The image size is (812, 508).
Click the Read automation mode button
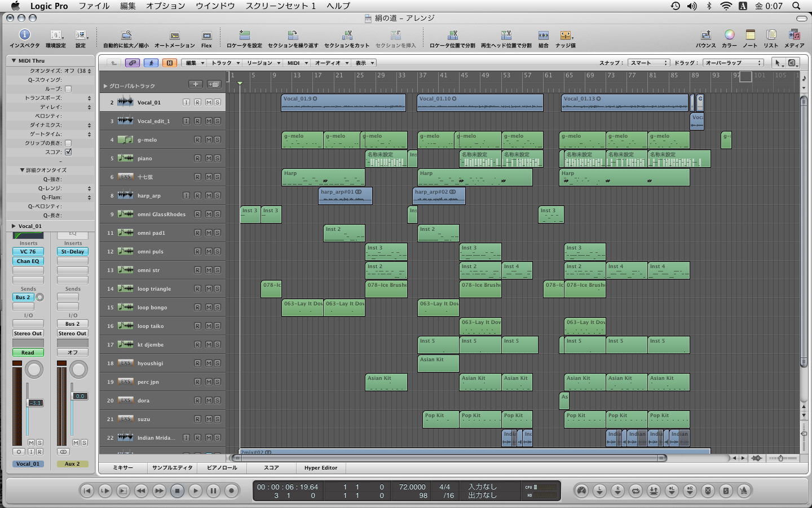28,353
